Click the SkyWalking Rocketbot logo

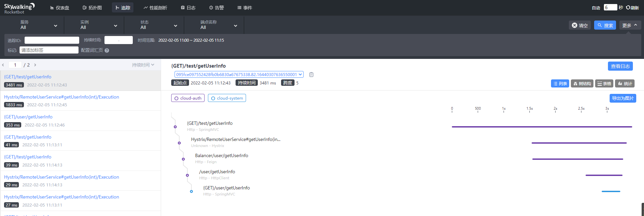[x=19, y=8]
